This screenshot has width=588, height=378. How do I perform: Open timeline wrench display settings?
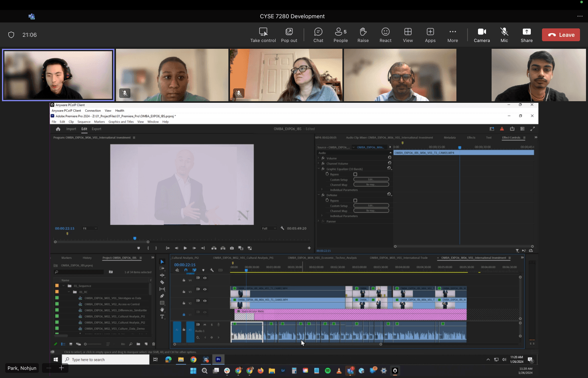tap(212, 270)
